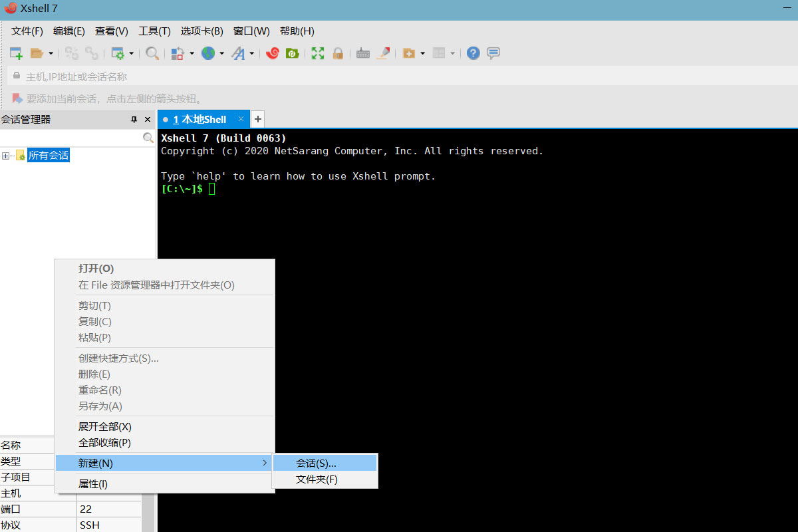The width and height of the screenshot is (798, 532).
Task: Click the magnifier Find icon in the toolbar
Action: tap(152, 53)
